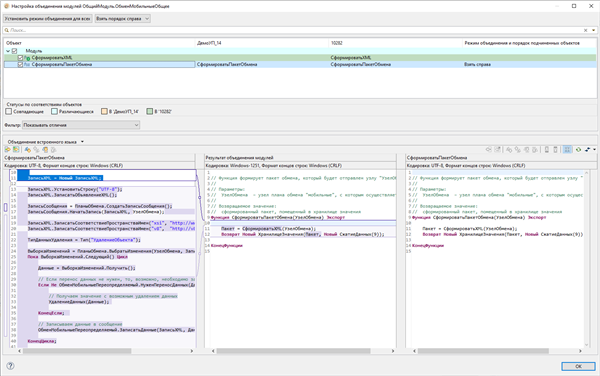Click the blue-and-orange next difference icon on left
This screenshot has height=376, width=600.
click(x=28, y=150)
